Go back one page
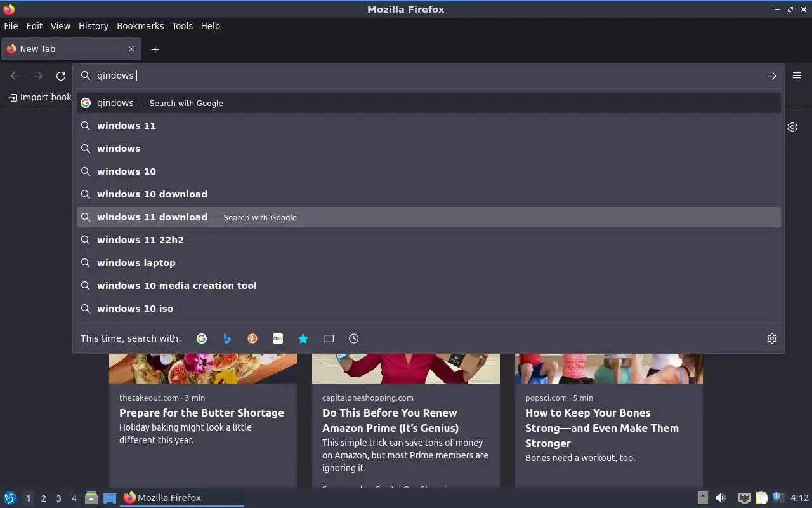This screenshot has height=508, width=812. coord(15,76)
